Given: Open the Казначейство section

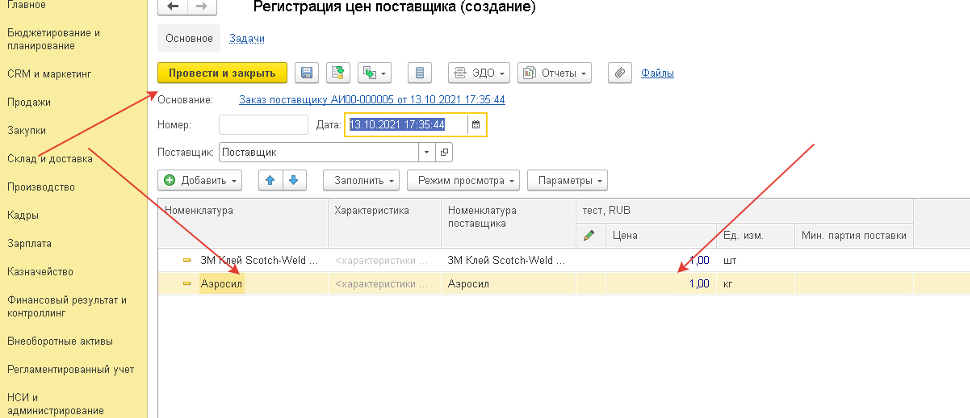Looking at the screenshot, I should [40, 271].
